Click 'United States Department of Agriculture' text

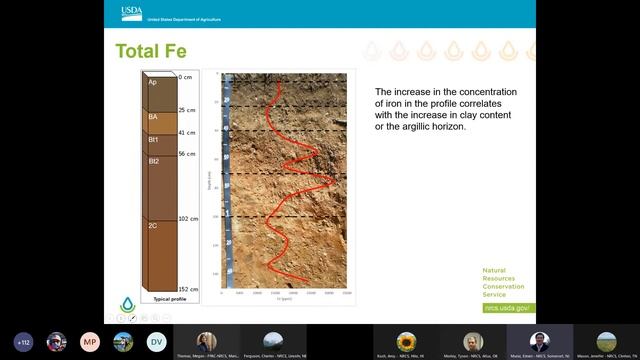[184, 20]
